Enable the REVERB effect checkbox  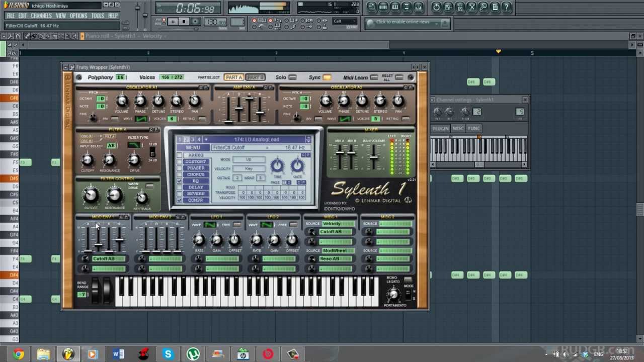tap(180, 194)
